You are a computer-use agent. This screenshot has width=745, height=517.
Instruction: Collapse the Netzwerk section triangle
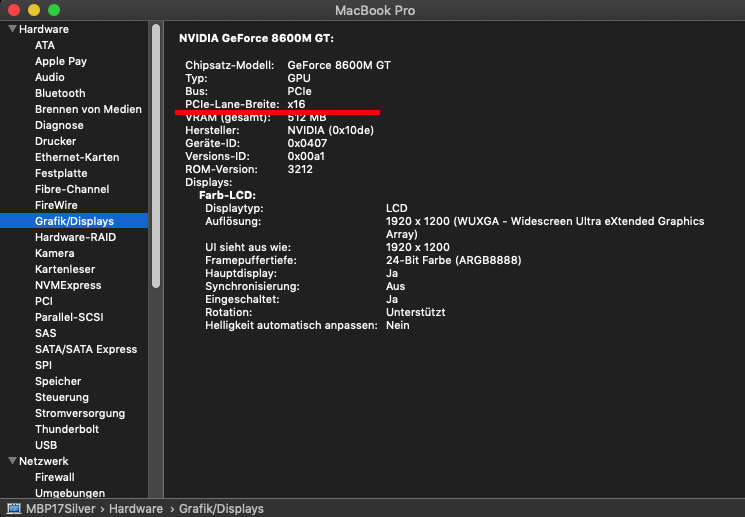[12, 460]
